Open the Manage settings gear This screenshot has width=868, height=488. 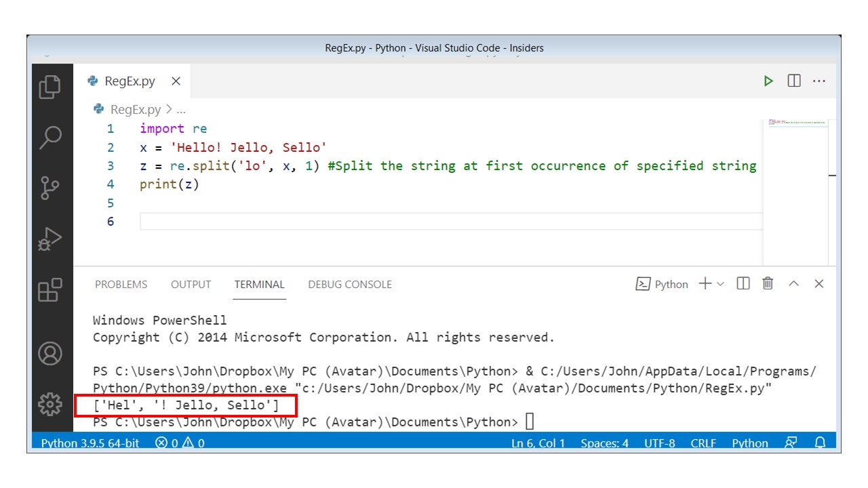pos(52,403)
